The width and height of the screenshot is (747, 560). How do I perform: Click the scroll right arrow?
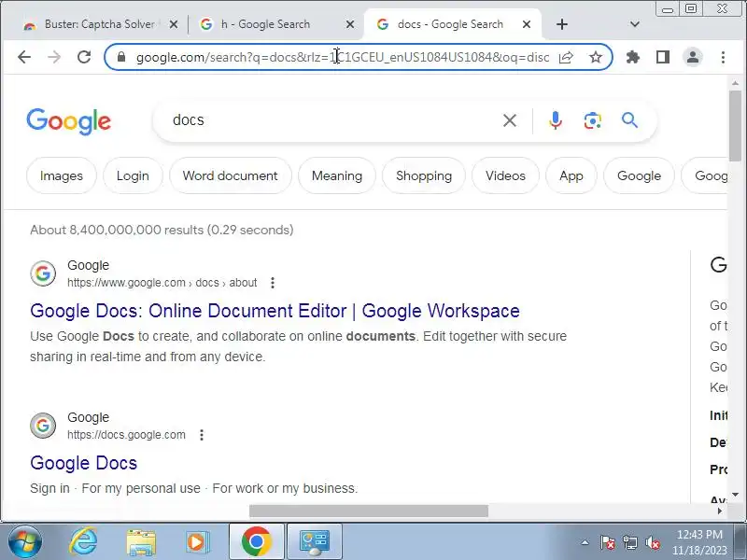(720, 511)
